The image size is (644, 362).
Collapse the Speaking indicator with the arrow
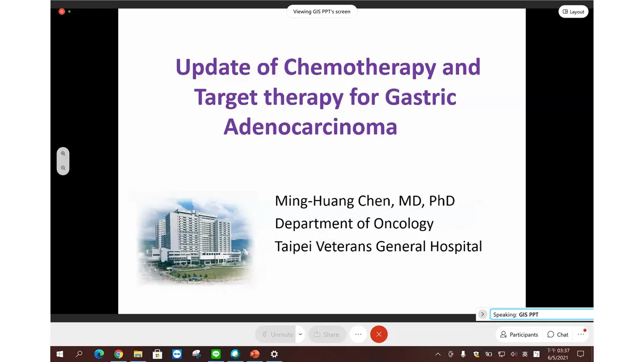tap(482, 314)
